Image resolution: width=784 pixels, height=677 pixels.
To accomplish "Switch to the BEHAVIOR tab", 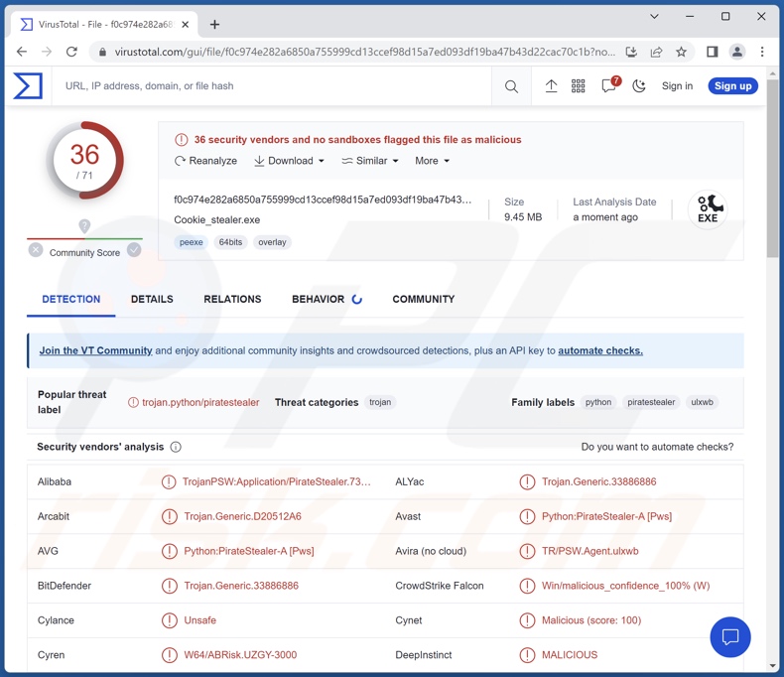I will pyautogui.click(x=327, y=299).
